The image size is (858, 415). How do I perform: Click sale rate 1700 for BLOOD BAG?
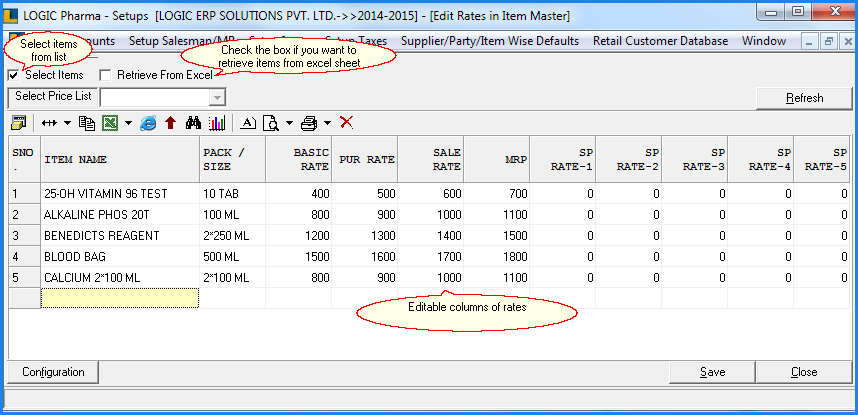tap(431, 257)
